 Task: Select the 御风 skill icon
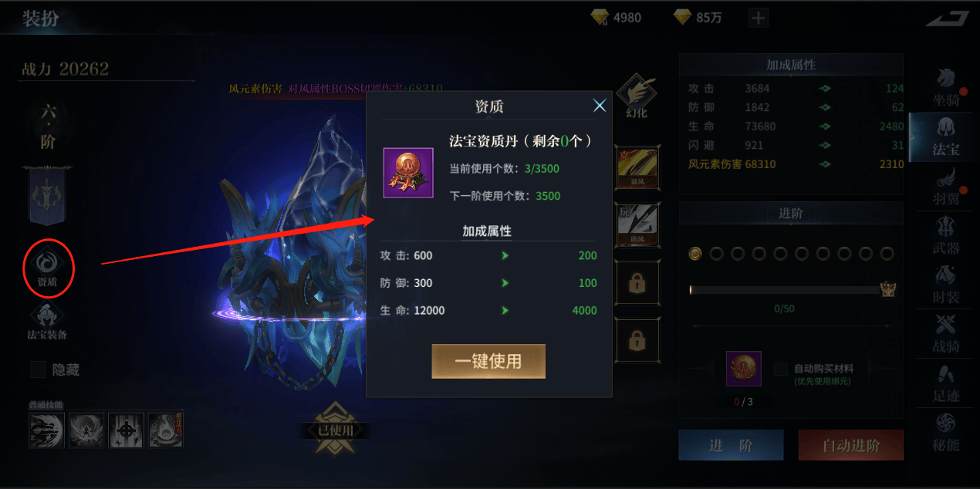coord(637,167)
